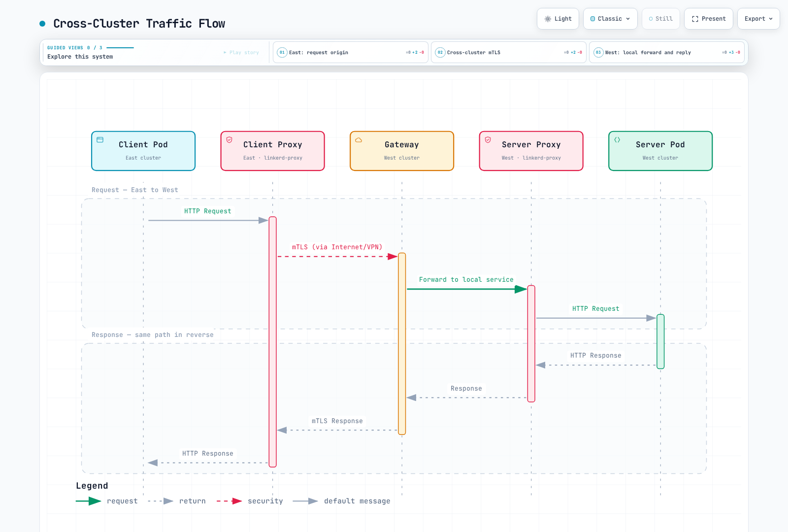Image resolution: width=788 pixels, height=532 pixels.
Task: Click the Server Proxy shield icon
Action: pyautogui.click(x=488, y=140)
